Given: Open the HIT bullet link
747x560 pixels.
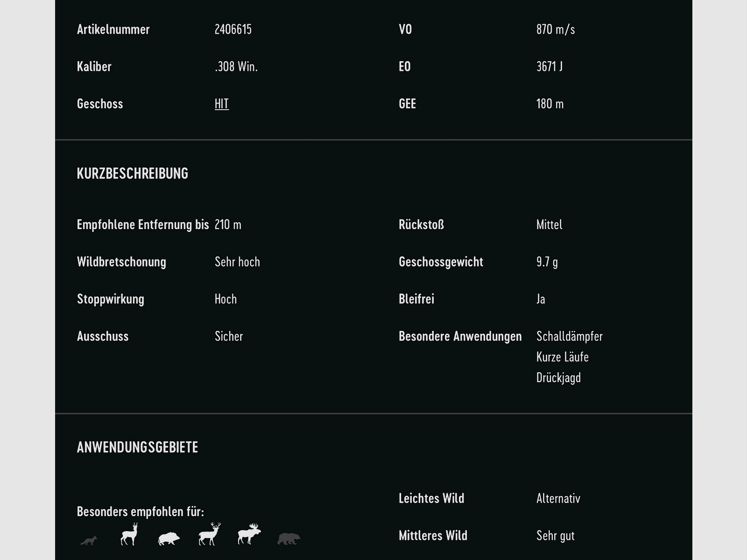Looking at the screenshot, I should pyautogui.click(x=222, y=104).
